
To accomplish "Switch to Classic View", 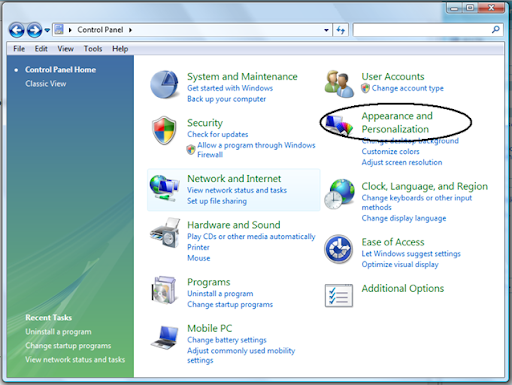I will 46,84.
